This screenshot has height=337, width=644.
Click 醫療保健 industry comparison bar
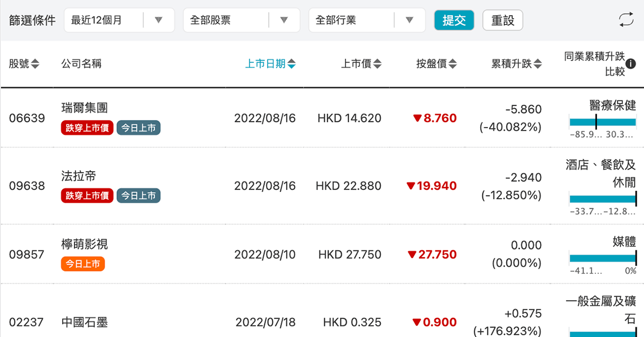(603, 121)
